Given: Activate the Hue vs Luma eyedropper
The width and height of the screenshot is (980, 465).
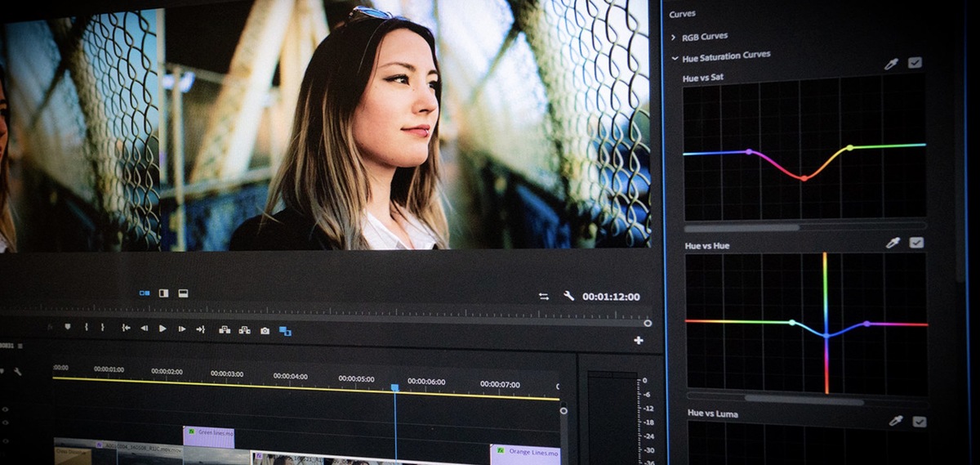Looking at the screenshot, I should (x=897, y=421).
